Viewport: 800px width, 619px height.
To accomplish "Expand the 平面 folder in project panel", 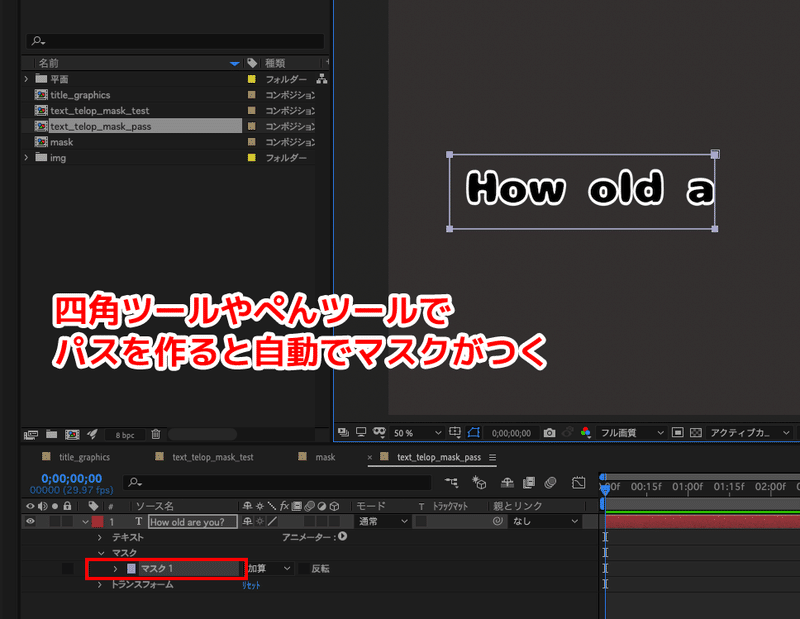I will (x=26, y=79).
